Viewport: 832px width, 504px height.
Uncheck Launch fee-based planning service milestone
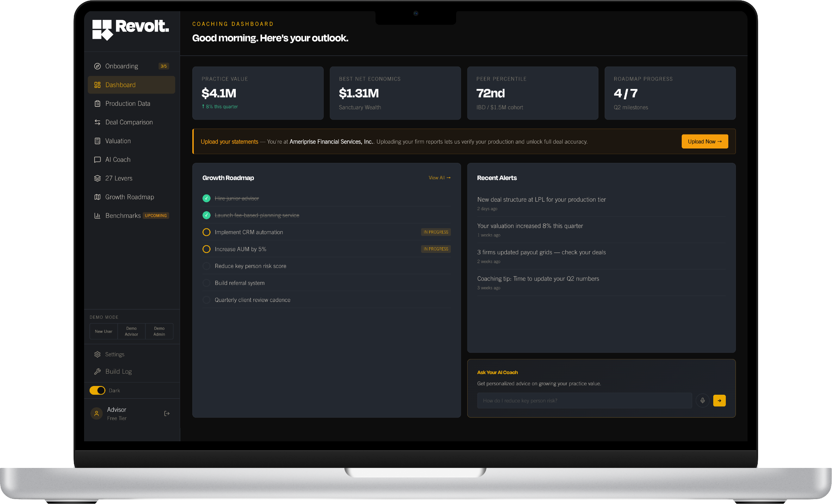click(206, 215)
